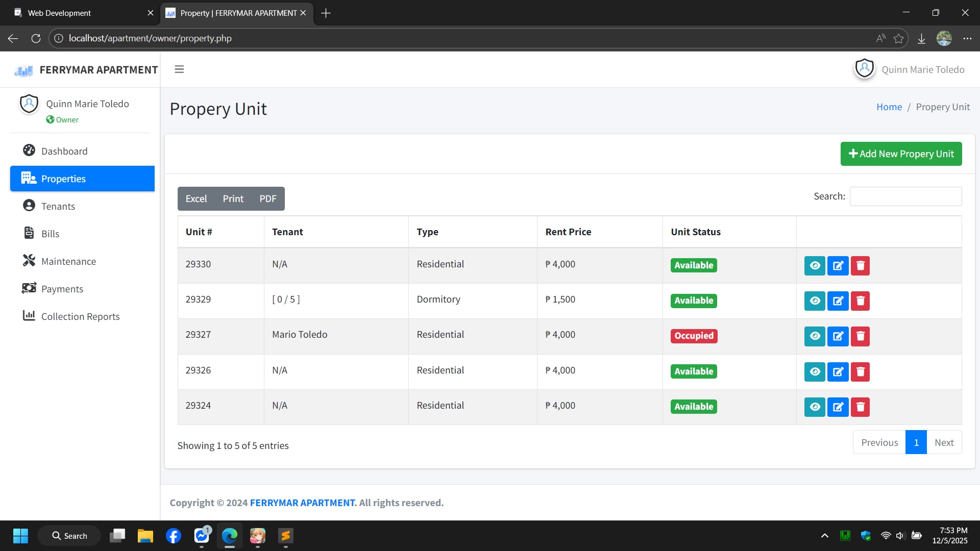The height and width of the screenshot is (551, 980).
Task: Click the edit pencil icon for unit 29324
Action: click(x=838, y=407)
